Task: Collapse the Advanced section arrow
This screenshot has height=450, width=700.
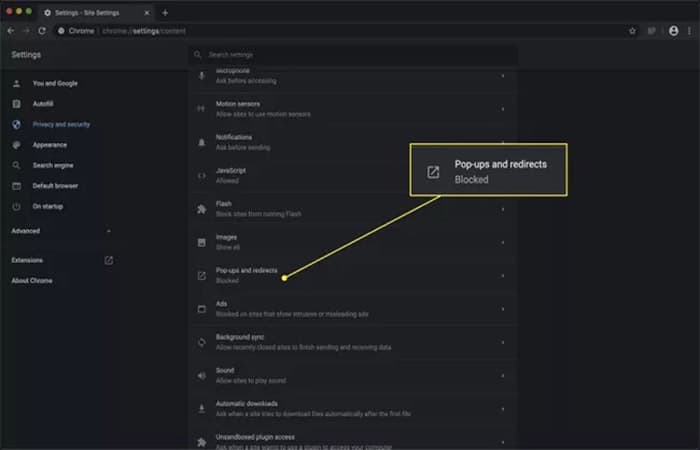Action: pos(108,231)
